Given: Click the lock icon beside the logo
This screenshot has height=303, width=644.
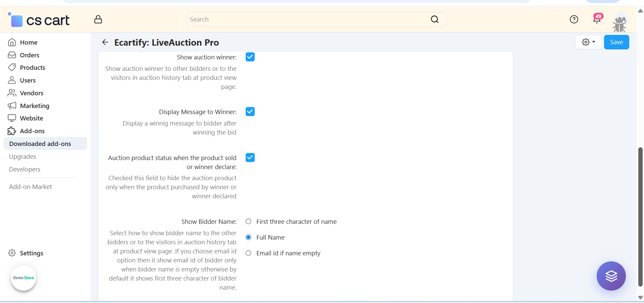Looking at the screenshot, I should tap(98, 19).
